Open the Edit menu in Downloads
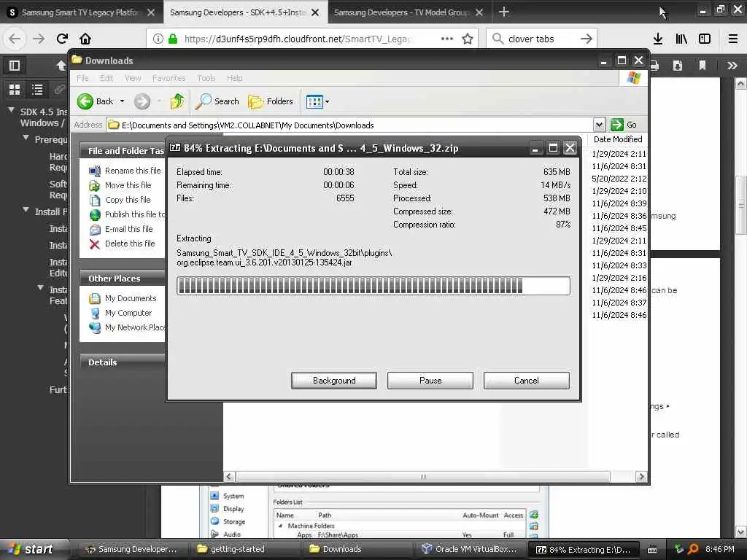Image resolution: width=747 pixels, height=560 pixels. (107, 77)
